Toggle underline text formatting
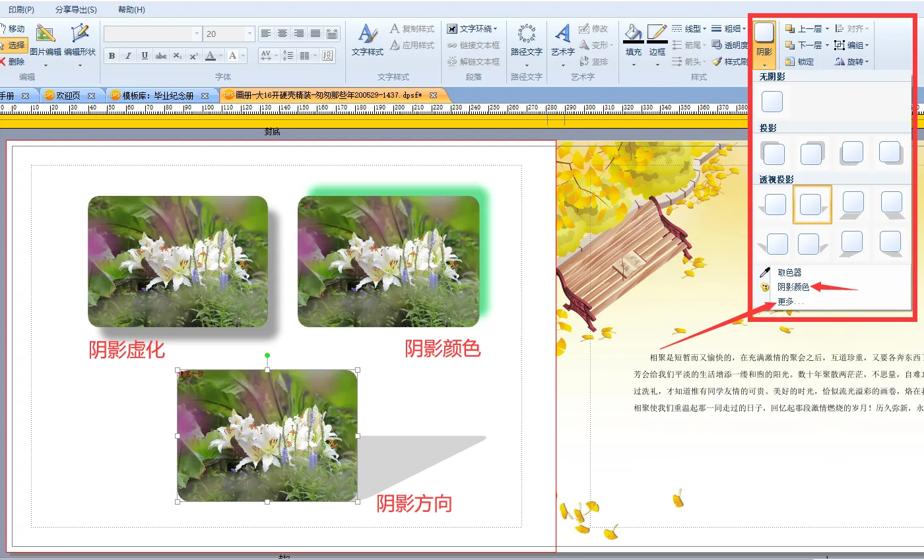This screenshot has height=560, width=924. pos(145,56)
